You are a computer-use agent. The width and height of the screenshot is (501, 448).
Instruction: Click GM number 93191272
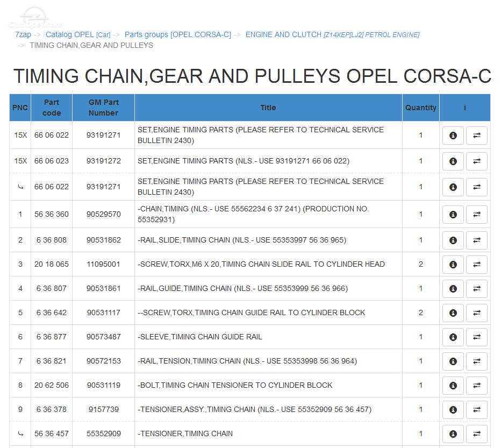(104, 161)
